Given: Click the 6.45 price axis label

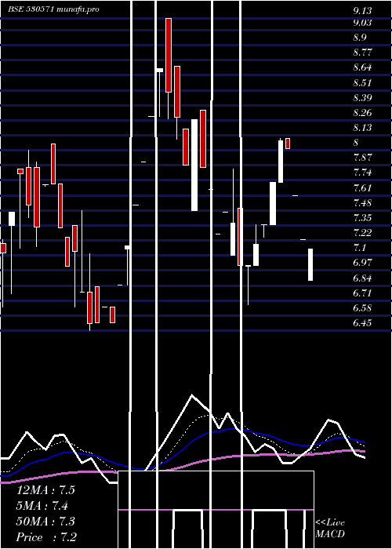Looking at the screenshot, I should tap(362, 322).
